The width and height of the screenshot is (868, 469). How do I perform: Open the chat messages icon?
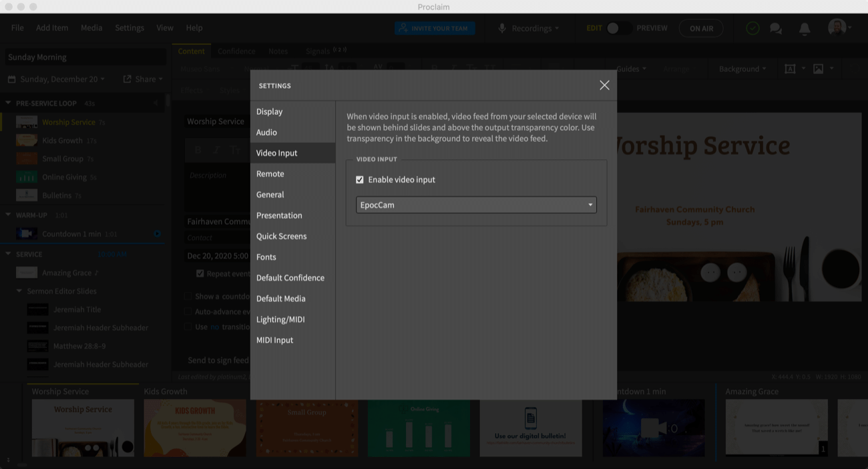pos(776,29)
